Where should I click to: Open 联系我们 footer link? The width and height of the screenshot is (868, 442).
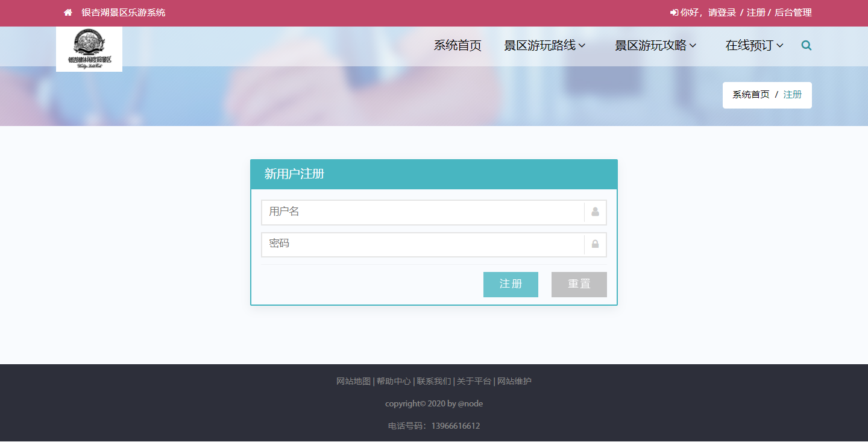[x=433, y=381]
